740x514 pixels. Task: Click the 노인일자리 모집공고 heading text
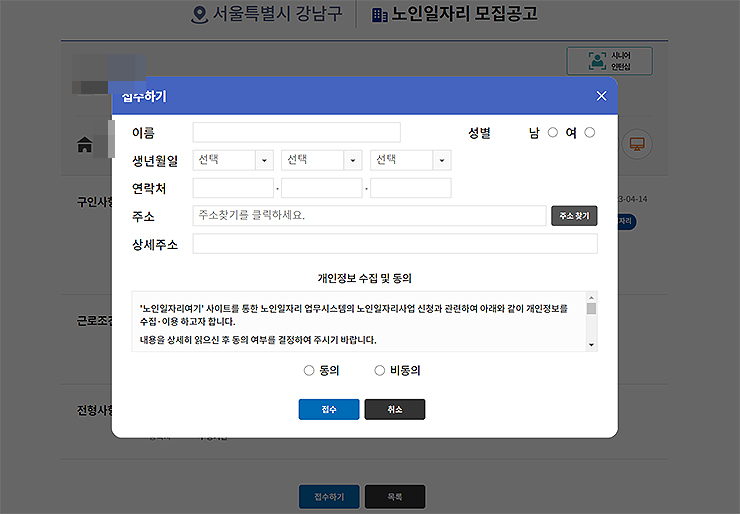pos(464,13)
